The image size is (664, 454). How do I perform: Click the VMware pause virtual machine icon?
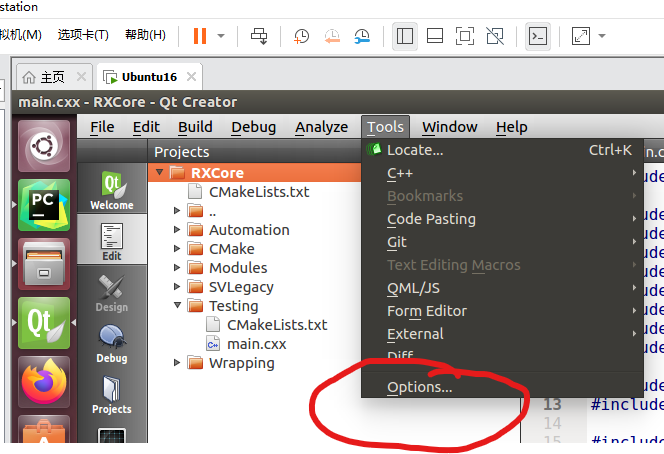click(x=200, y=36)
